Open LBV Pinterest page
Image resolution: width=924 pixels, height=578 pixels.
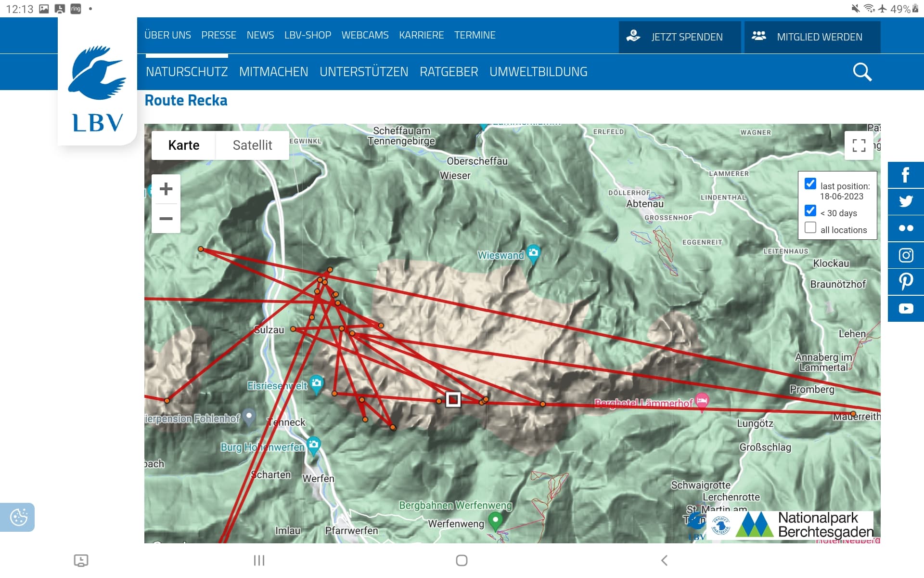click(906, 282)
